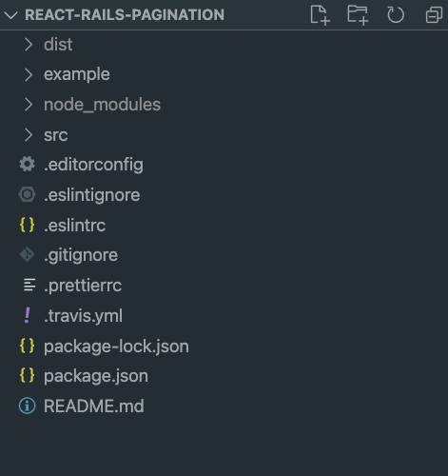Image resolution: width=448 pixels, height=476 pixels.
Task: Refresh the explorer file list
Action: [x=396, y=15]
